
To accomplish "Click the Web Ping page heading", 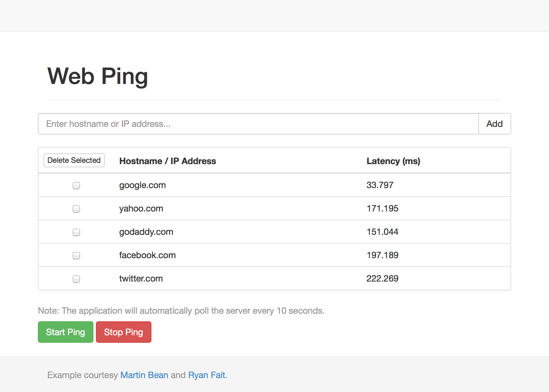I will (97, 76).
